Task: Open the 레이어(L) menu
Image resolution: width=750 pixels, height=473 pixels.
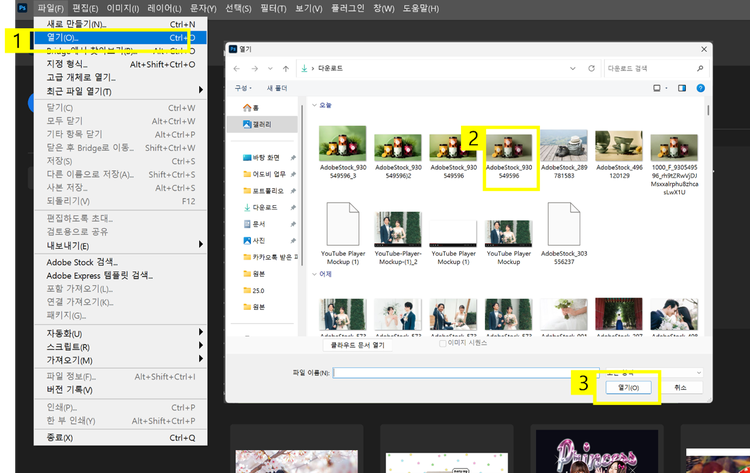Action: 164,8
